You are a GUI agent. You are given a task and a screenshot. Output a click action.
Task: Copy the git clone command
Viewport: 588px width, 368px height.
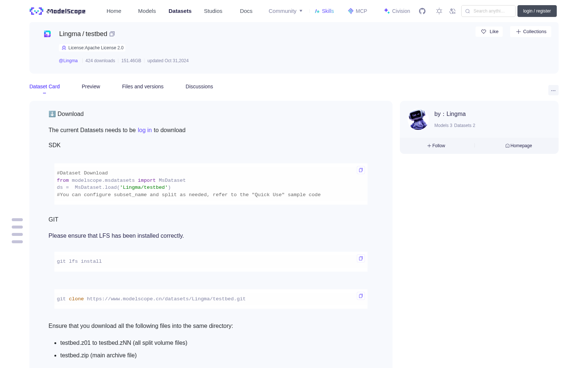tap(361, 296)
